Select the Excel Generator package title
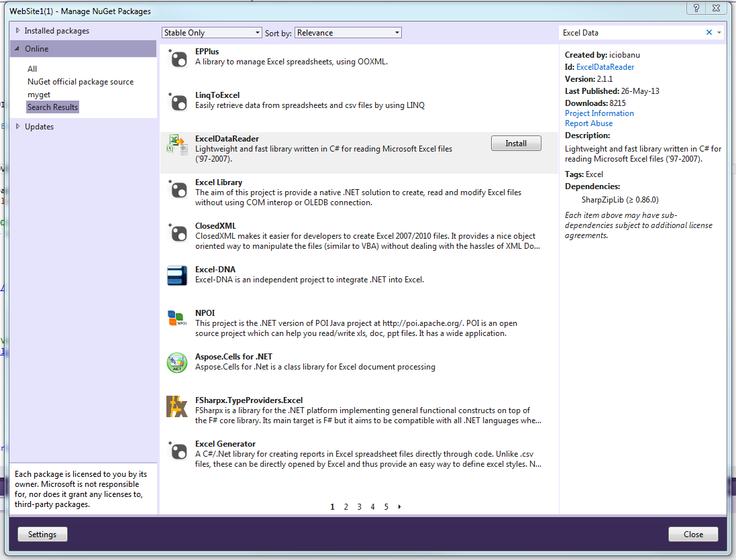 click(225, 444)
